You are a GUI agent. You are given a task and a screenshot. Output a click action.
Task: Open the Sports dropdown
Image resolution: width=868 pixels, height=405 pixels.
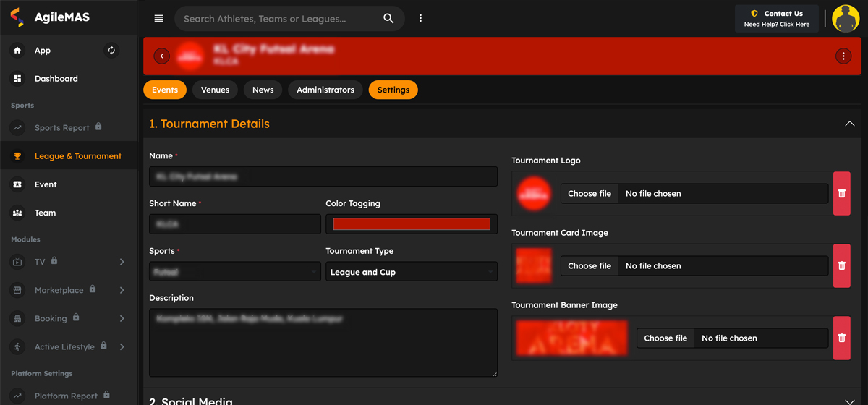[x=234, y=272]
